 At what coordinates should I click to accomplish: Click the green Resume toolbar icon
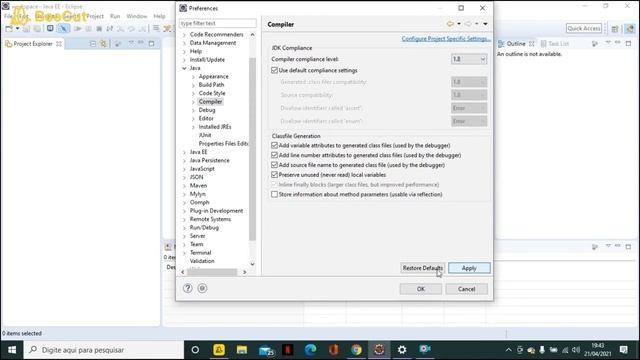[78, 29]
